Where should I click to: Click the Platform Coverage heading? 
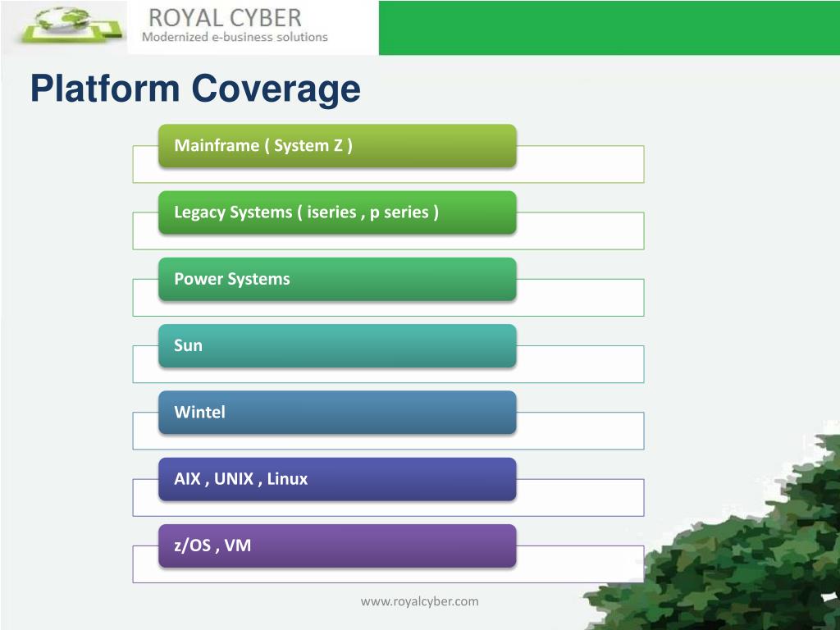tap(195, 89)
